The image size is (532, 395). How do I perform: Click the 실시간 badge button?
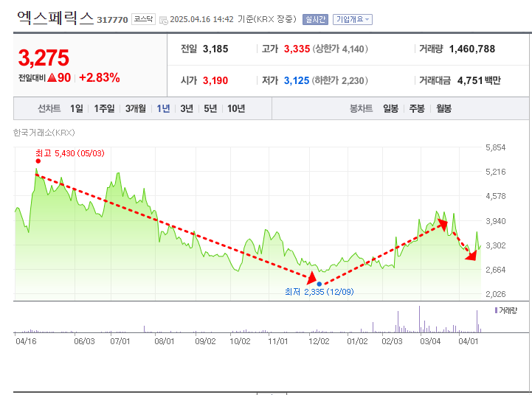[x=315, y=19]
